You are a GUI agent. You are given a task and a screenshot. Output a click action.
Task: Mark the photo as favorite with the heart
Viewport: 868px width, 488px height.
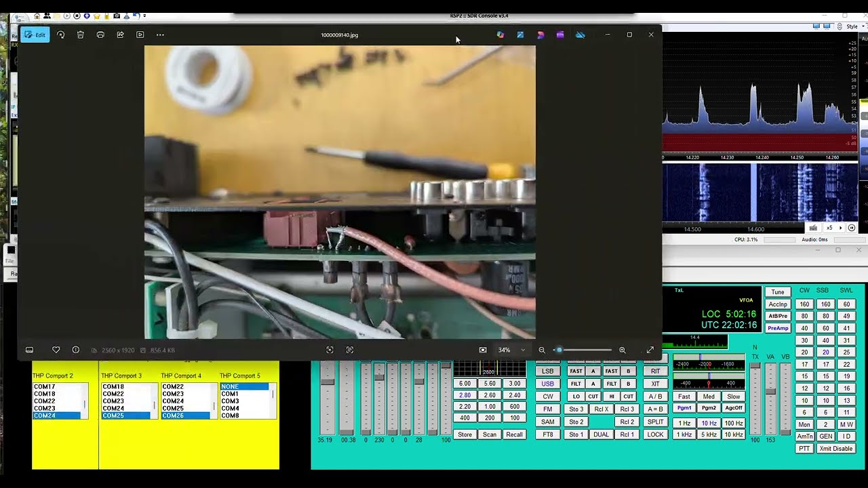pos(56,350)
